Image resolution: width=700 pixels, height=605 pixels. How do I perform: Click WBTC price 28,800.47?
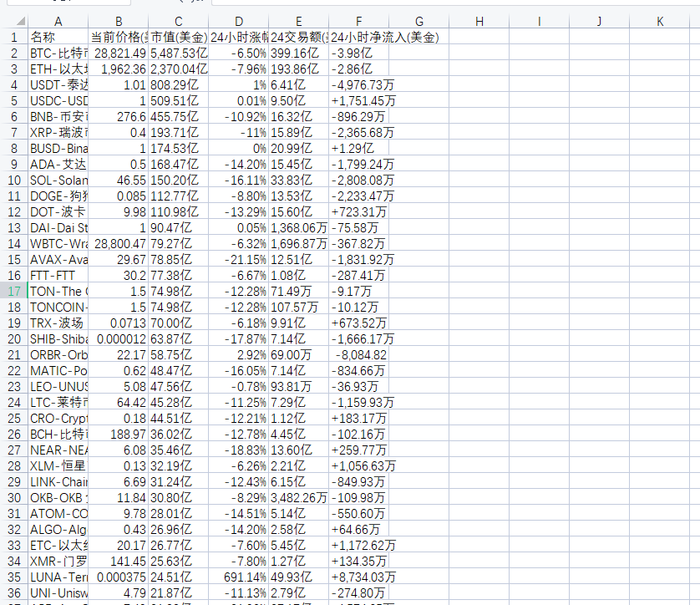119,244
